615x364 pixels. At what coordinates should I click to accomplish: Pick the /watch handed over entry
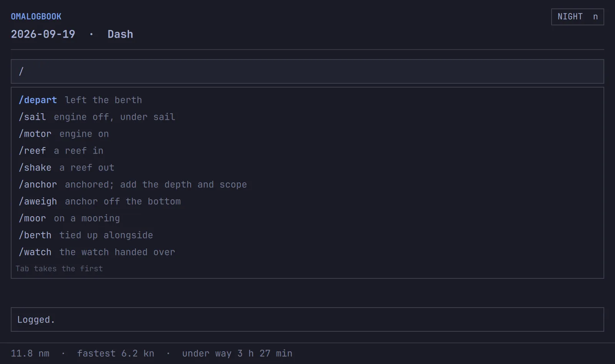(307, 252)
